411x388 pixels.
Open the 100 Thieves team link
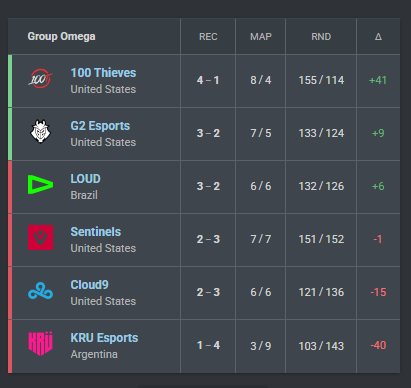click(x=103, y=73)
